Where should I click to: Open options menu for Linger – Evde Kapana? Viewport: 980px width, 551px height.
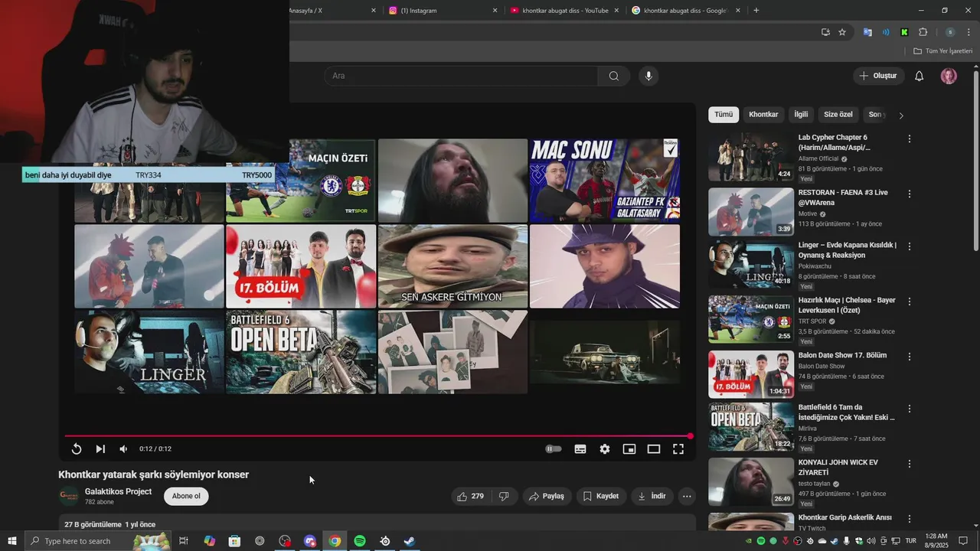tap(910, 246)
